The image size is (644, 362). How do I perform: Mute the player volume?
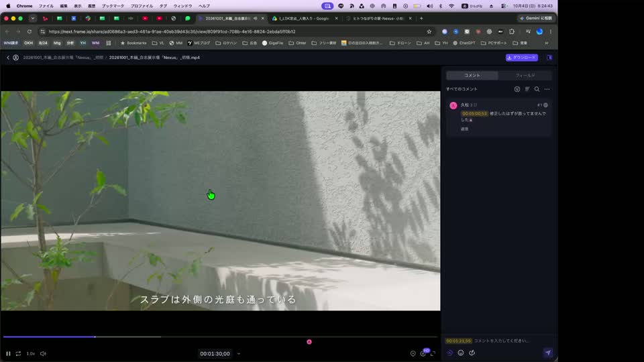[x=43, y=353]
